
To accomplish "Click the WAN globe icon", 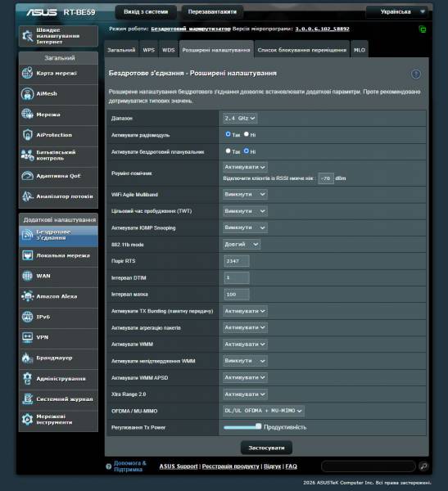I will [27, 276].
